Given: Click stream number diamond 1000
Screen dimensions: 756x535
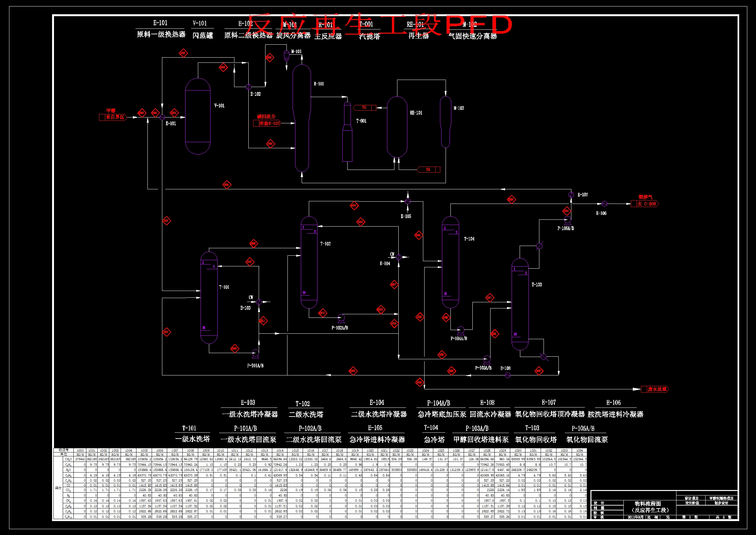Looking at the screenshot, I should (142, 113).
